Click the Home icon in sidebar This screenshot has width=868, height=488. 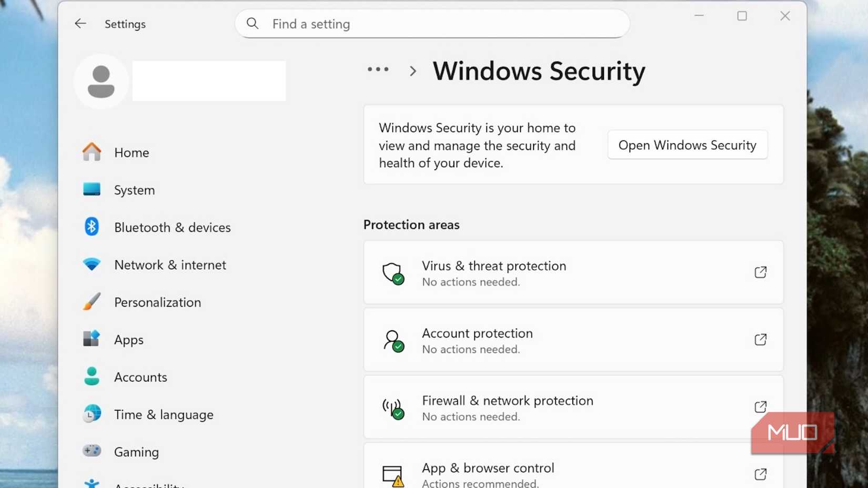92,152
